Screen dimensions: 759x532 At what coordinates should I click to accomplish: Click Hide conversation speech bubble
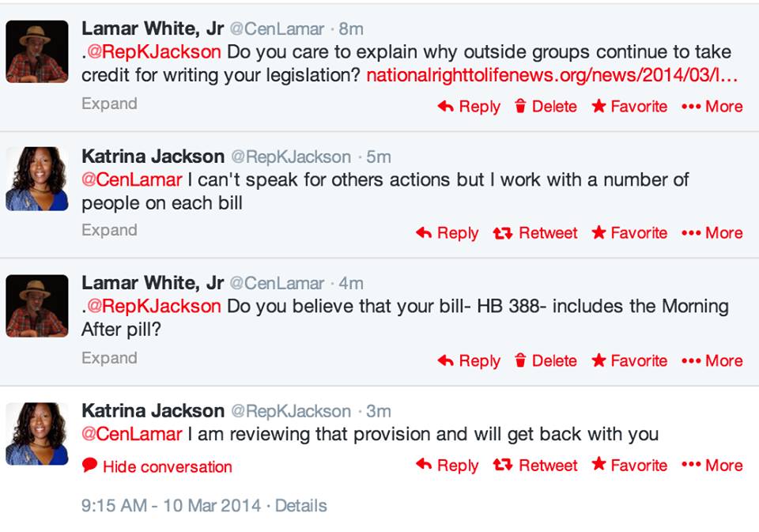pyautogui.click(x=89, y=466)
